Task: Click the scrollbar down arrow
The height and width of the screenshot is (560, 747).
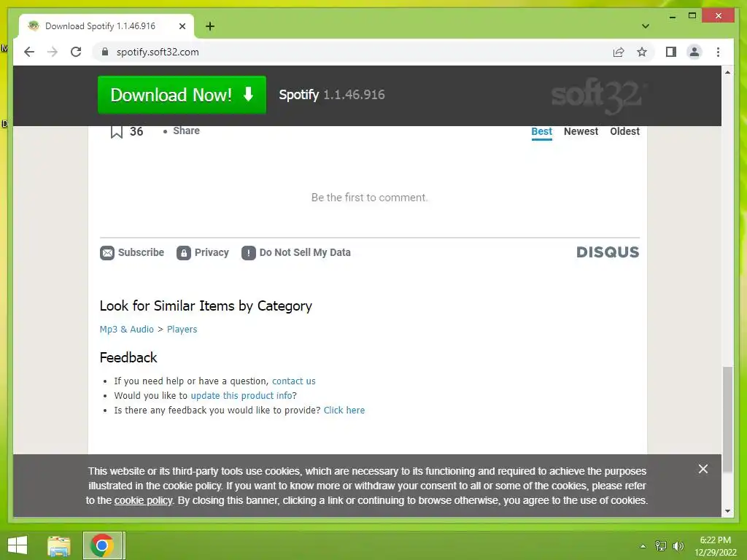Action: 727,511
